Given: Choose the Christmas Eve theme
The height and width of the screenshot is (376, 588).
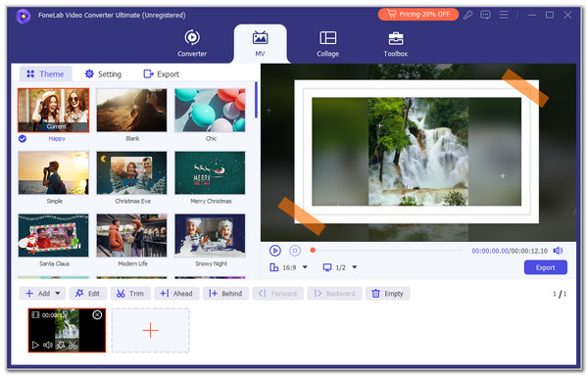Looking at the screenshot, I should (x=131, y=172).
